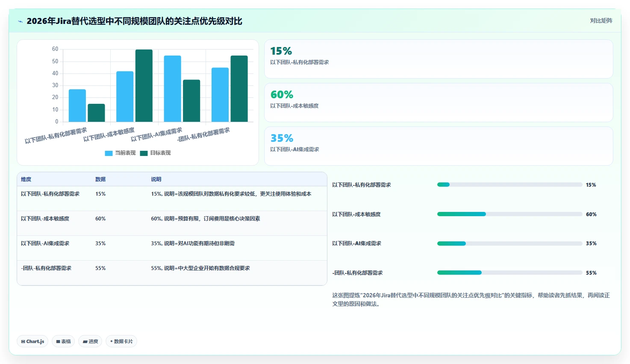Select table cell 以下团队-私有化部署需求
Viewport: 630px width, 364px height.
[x=50, y=194]
